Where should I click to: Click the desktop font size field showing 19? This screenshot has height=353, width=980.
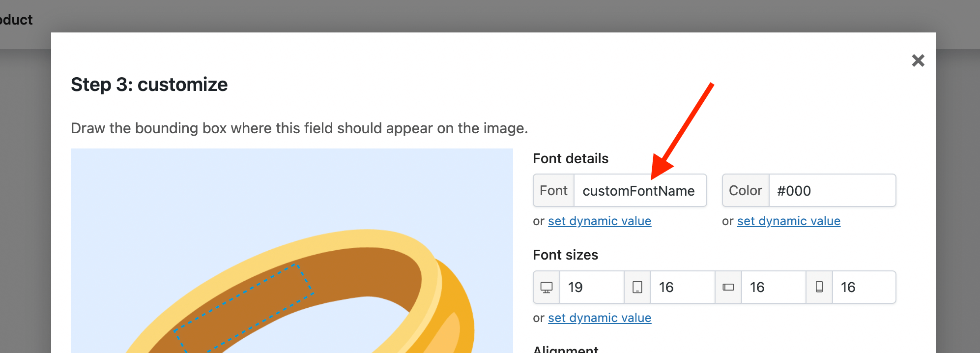pos(592,287)
